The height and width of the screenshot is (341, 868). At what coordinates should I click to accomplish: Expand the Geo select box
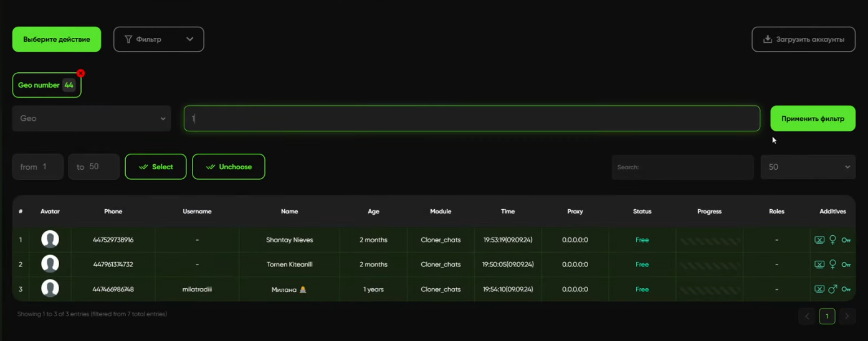click(92, 118)
